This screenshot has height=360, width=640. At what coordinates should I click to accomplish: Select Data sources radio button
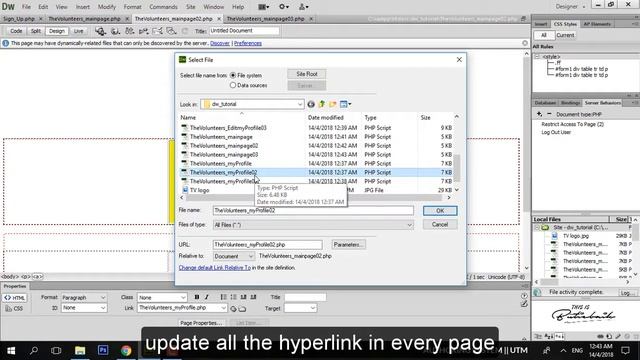[233, 85]
